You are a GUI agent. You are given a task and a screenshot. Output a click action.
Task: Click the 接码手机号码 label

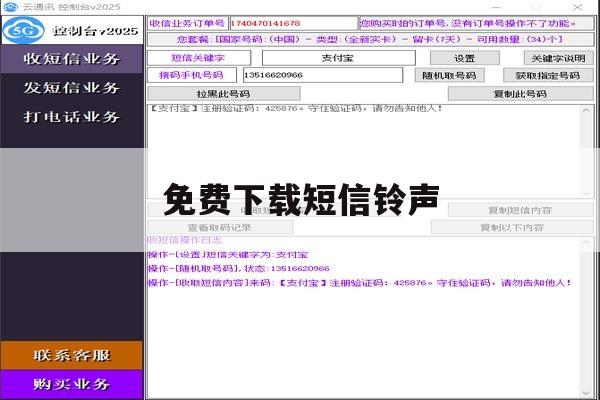click(x=192, y=75)
